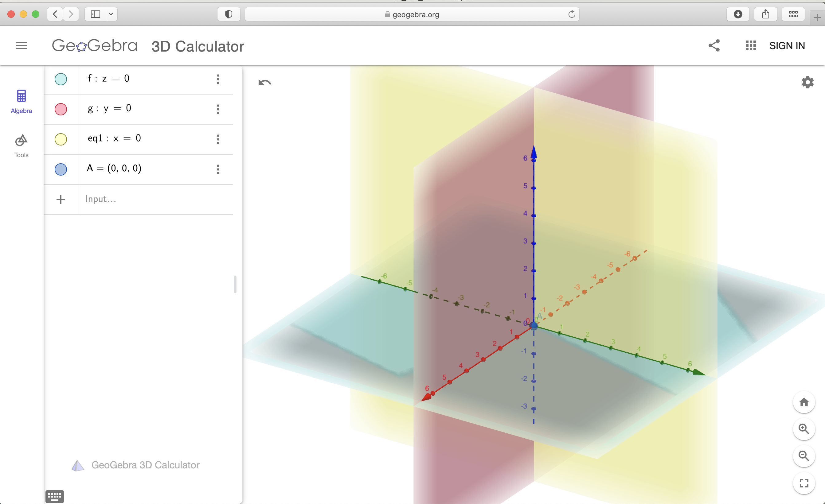This screenshot has height=504, width=825.
Task: Zoom out of the 3D graphics view
Action: pos(803,456)
